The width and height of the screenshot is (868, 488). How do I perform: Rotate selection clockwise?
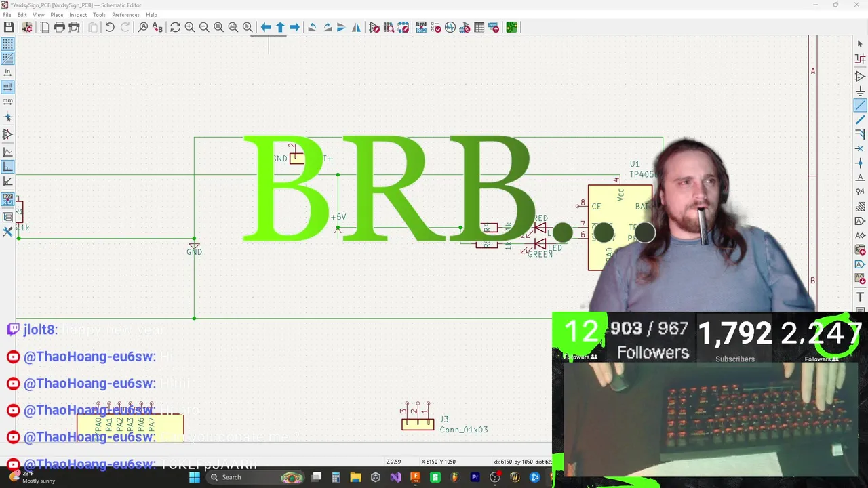coord(327,27)
